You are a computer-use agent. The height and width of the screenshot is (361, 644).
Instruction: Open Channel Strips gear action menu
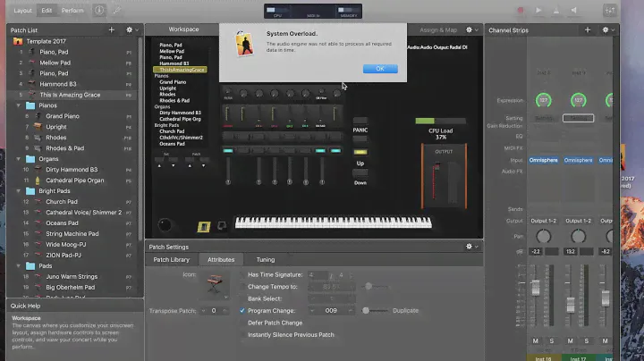[606, 29]
